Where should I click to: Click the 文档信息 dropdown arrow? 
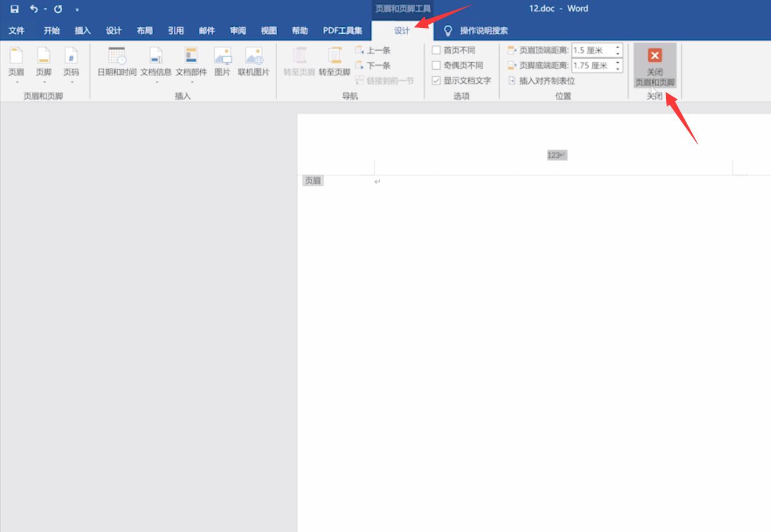tap(156, 82)
